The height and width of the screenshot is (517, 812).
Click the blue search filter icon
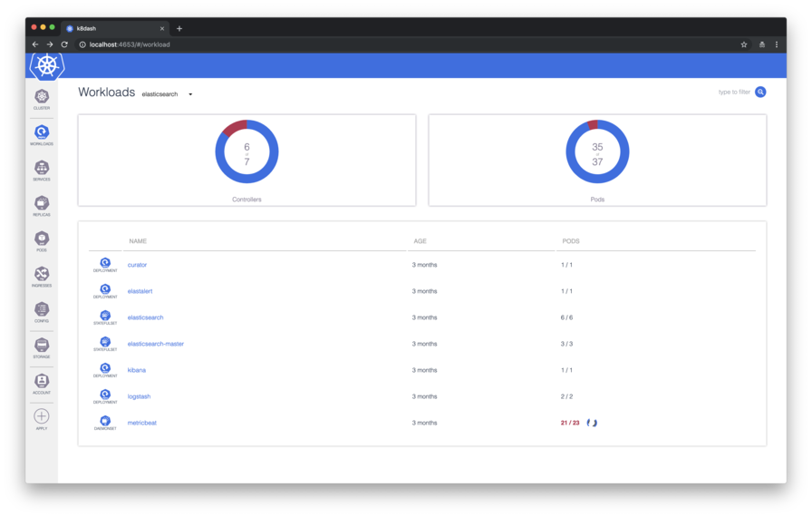coord(760,92)
